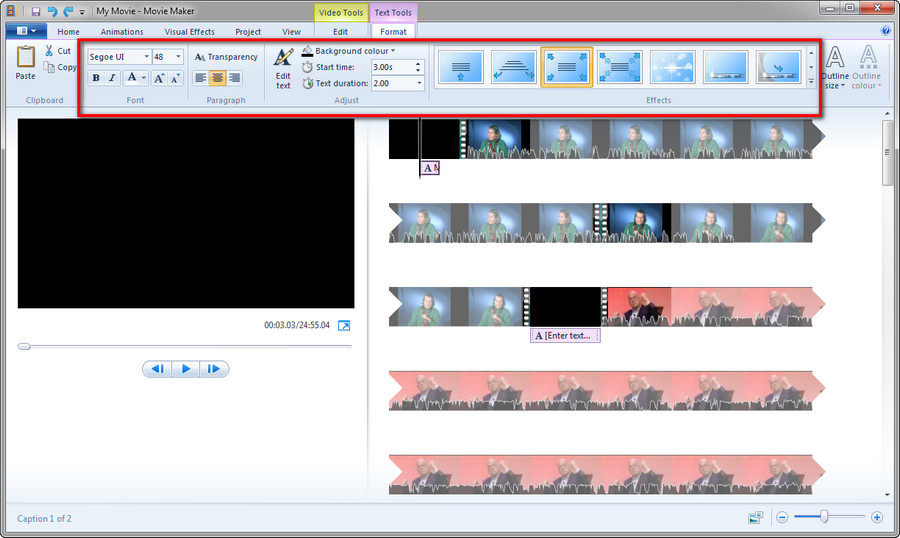Play the preview video
The height and width of the screenshot is (538, 900).
tap(185, 369)
